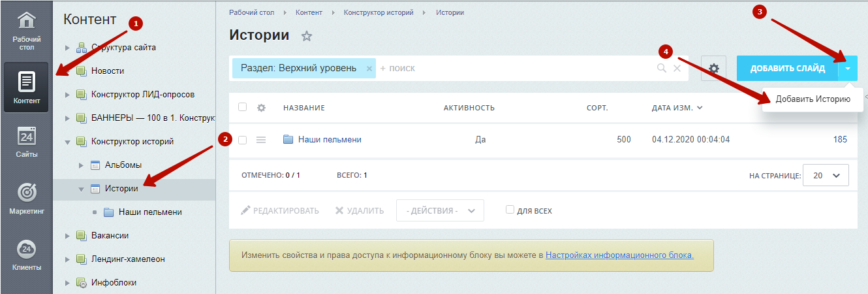Open the ДЕЙСТВИЯ actions dropdown
Image resolution: width=868 pixels, height=294 pixels.
pos(440,210)
